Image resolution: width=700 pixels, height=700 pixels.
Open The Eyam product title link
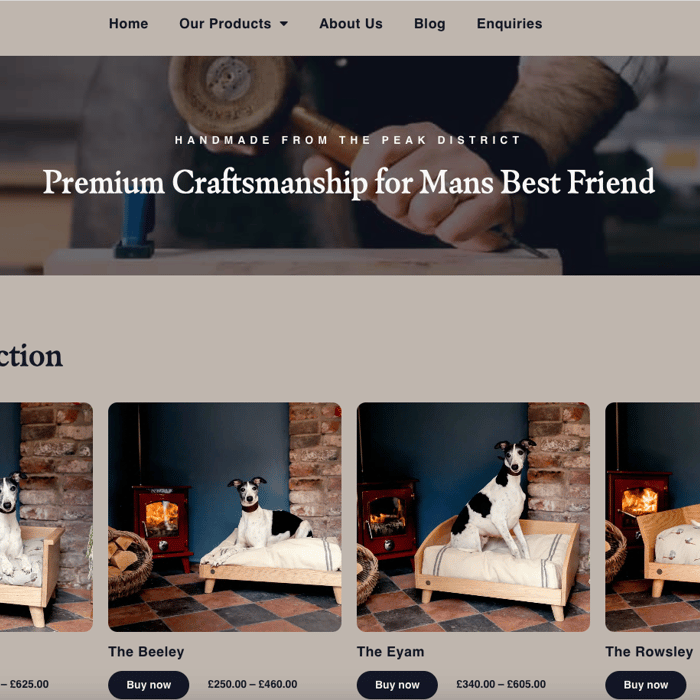pos(391,652)
